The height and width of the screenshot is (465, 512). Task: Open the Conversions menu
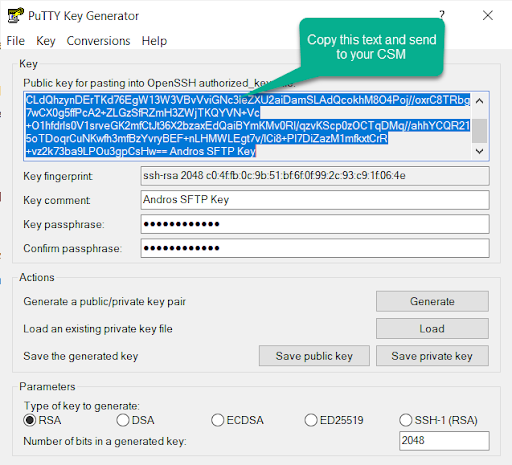[98, 41]
